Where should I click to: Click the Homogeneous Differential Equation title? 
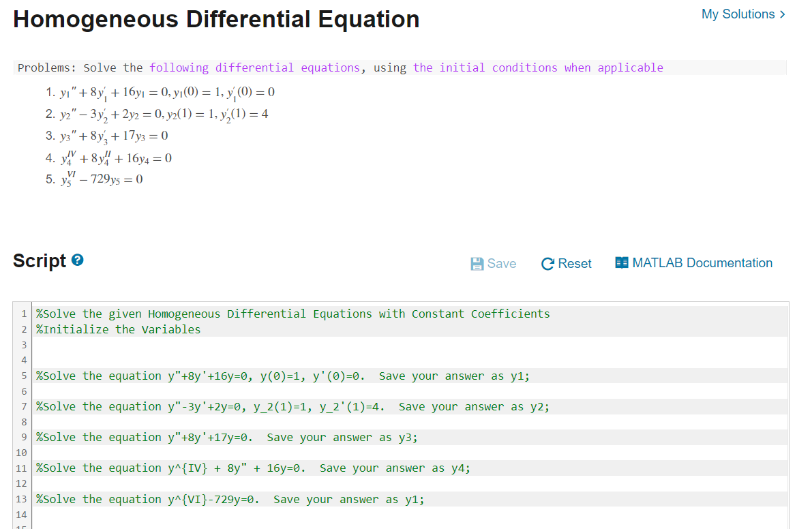216,19
